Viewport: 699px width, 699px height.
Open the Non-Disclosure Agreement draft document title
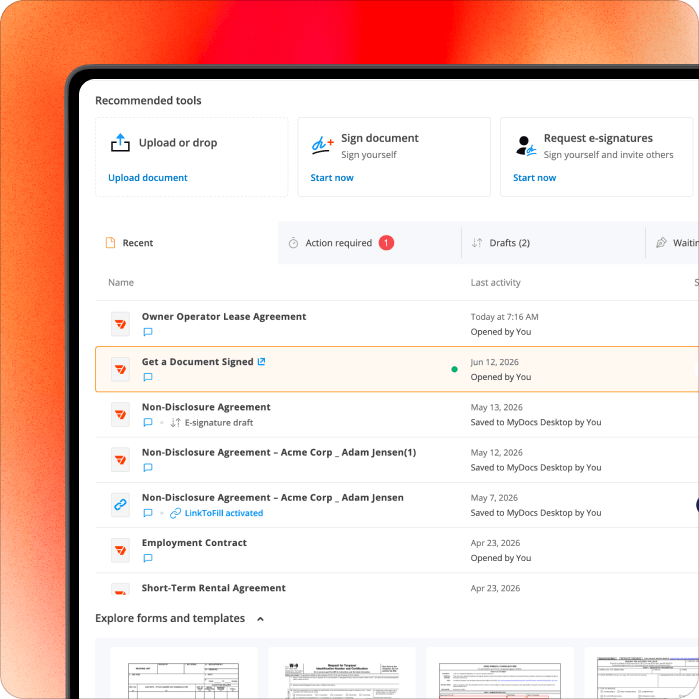[x=206, y=407]
